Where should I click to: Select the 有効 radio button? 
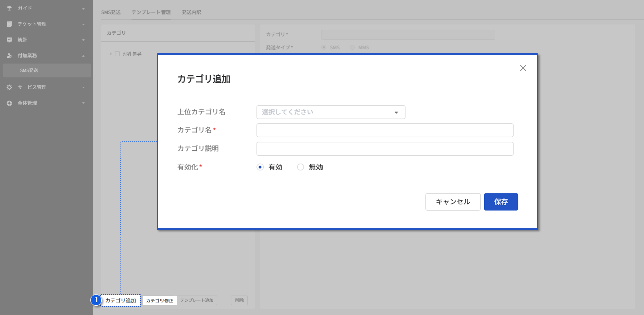[x=260, y=167]
